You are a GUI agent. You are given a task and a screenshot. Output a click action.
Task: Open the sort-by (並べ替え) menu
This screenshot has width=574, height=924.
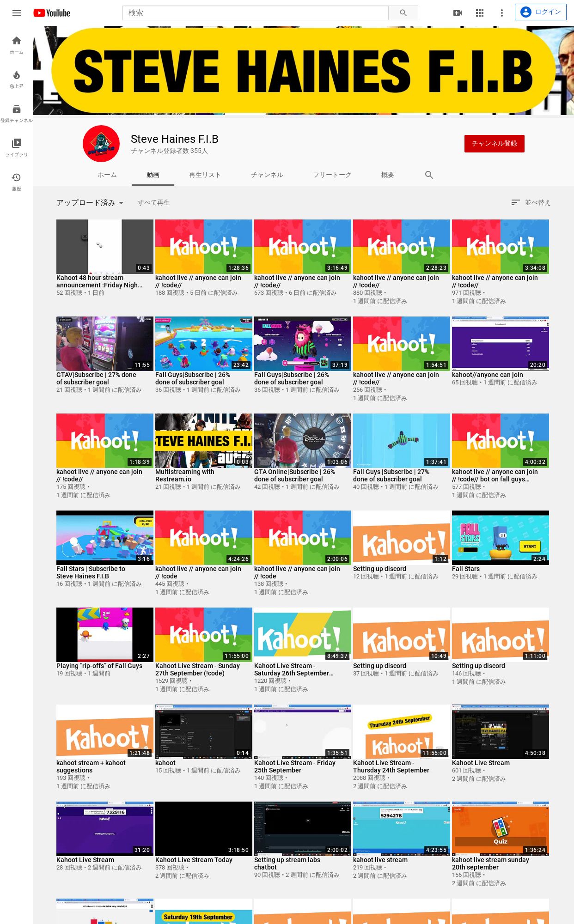[531, 202]
